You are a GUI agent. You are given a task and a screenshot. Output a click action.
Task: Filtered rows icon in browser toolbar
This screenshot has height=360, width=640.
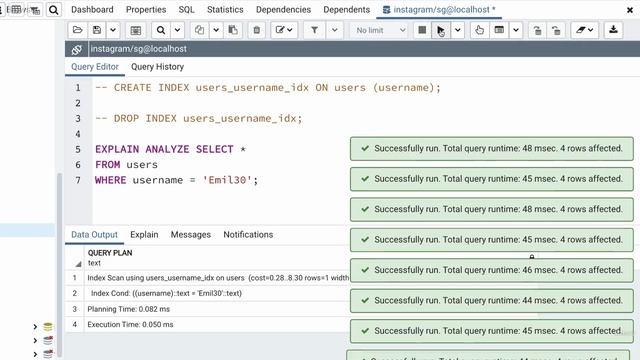[36, 10]
